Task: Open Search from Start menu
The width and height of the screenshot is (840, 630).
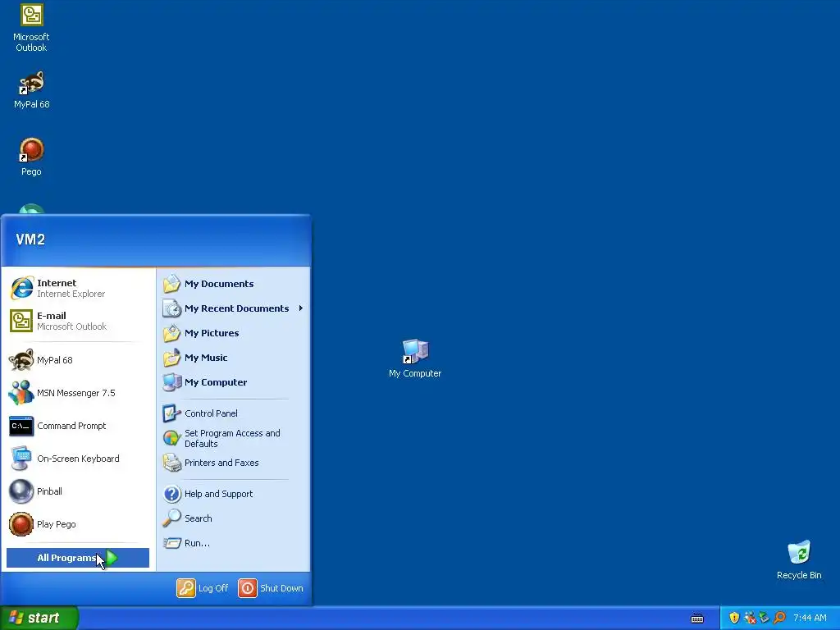Action: 233,518
